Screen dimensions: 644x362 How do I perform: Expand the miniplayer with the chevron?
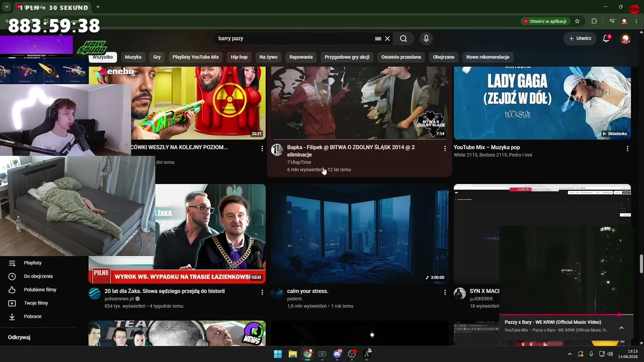coord(621,328)
